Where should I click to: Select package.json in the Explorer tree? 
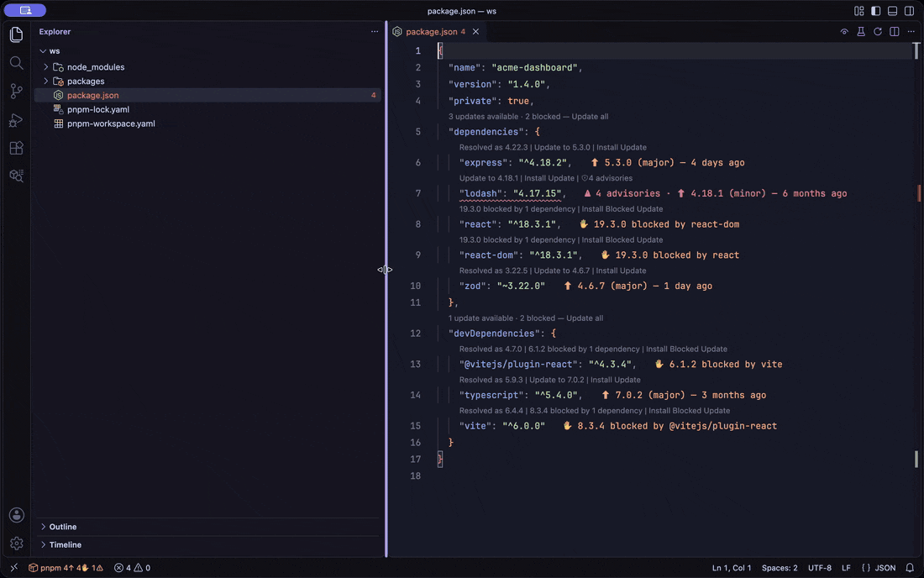click(207, 96)
